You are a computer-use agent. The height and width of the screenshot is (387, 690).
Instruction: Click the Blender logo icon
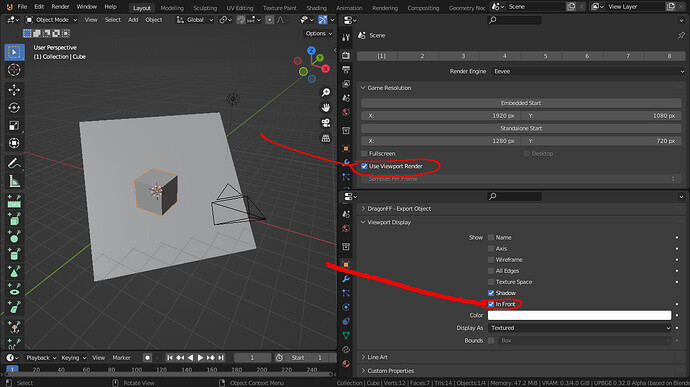click(x=9, y=7)
